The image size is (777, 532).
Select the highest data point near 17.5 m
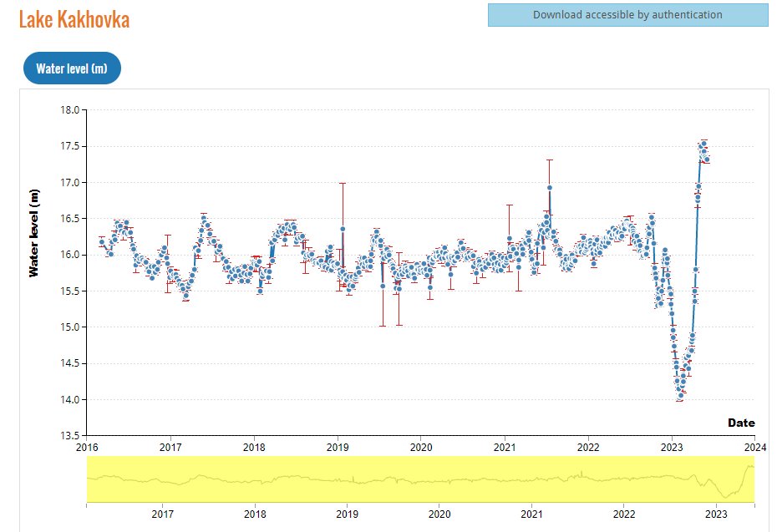tap(703, 144)
